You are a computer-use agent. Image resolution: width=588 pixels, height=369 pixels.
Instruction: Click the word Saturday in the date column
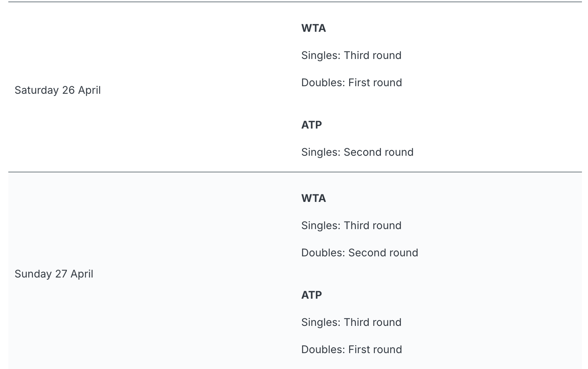coord(37,90)
